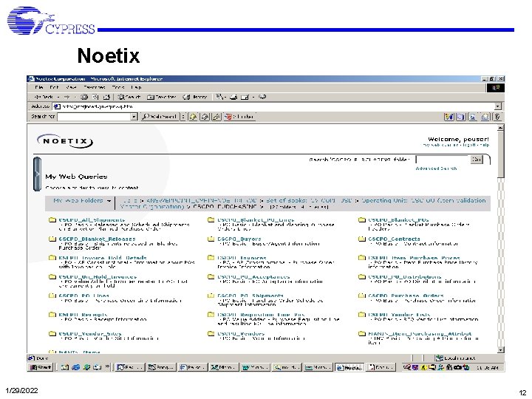
Task: Click the page scrollbar down arrow
Action: pyautogui.click(x=501, y=349)
